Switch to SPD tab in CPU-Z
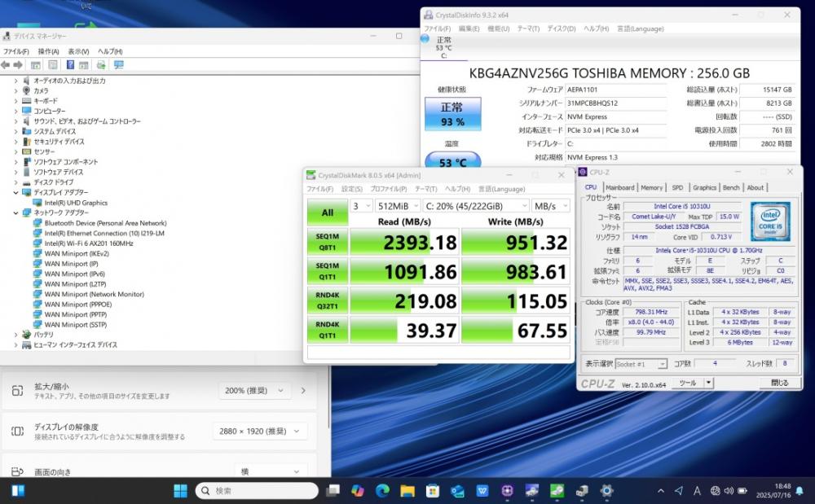Screen dimensions: 815x504 pos(677,187)
